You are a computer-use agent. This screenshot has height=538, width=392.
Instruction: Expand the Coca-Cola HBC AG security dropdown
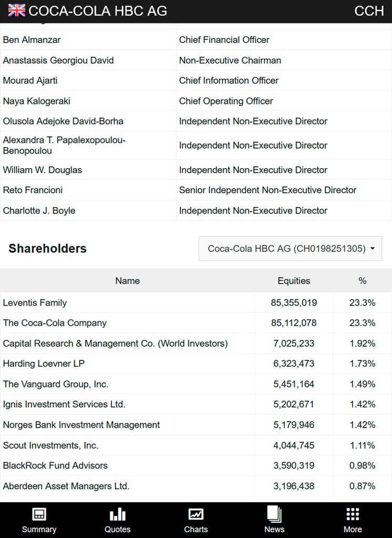286,249
